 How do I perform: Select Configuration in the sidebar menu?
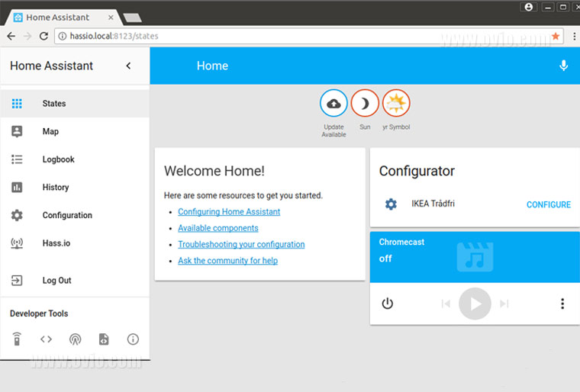click(x=75, y=215)
